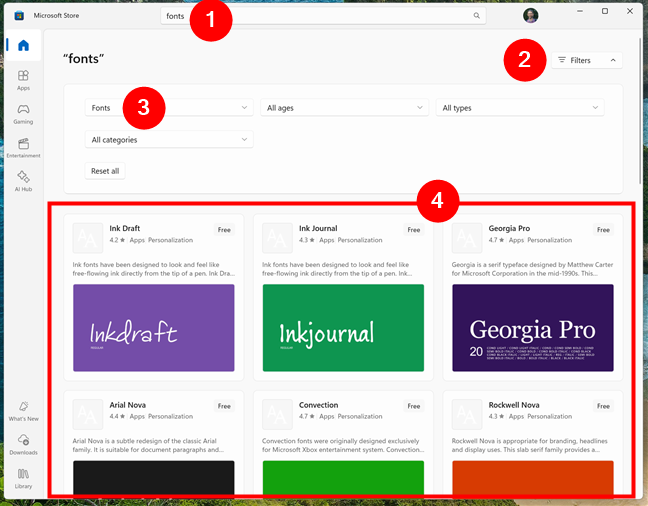Open the Inkjournal green preview image
Image resolution: width=648 pixels, height=506 pixels.
343,328
